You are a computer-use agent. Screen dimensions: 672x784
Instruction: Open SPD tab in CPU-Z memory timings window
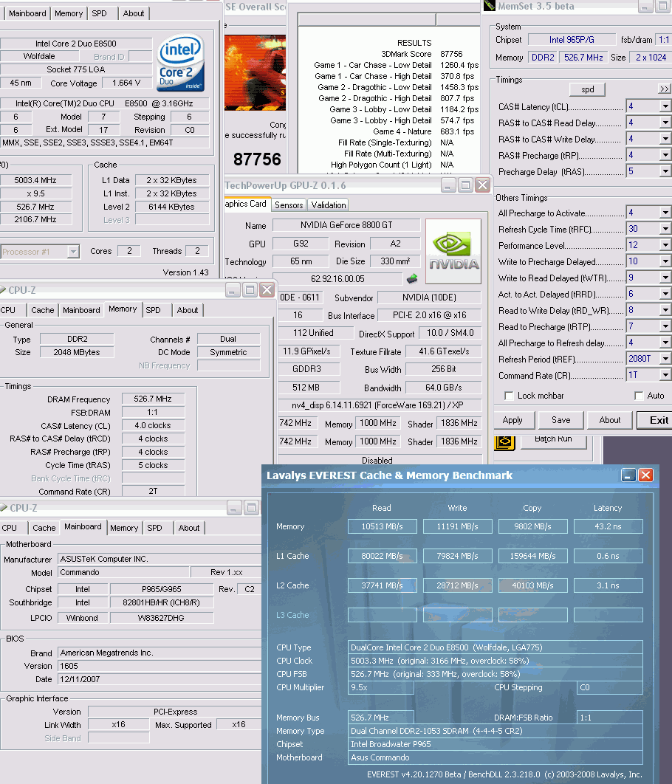(x=154, y=310)
